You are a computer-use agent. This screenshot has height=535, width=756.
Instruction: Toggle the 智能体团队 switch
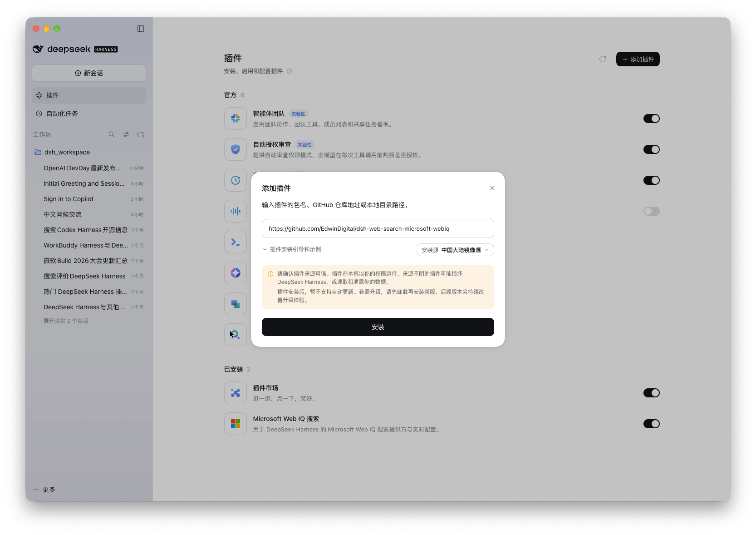click(x=652, y=119)
